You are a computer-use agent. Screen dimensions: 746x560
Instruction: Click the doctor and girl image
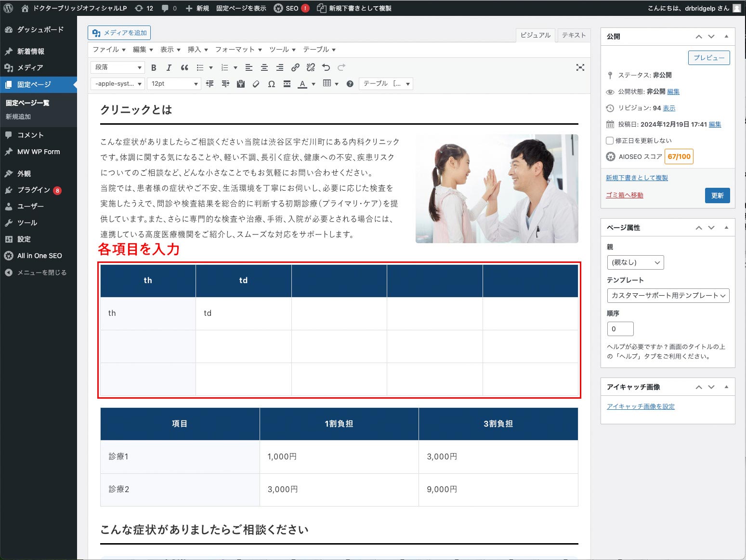[x=497, y=189]
